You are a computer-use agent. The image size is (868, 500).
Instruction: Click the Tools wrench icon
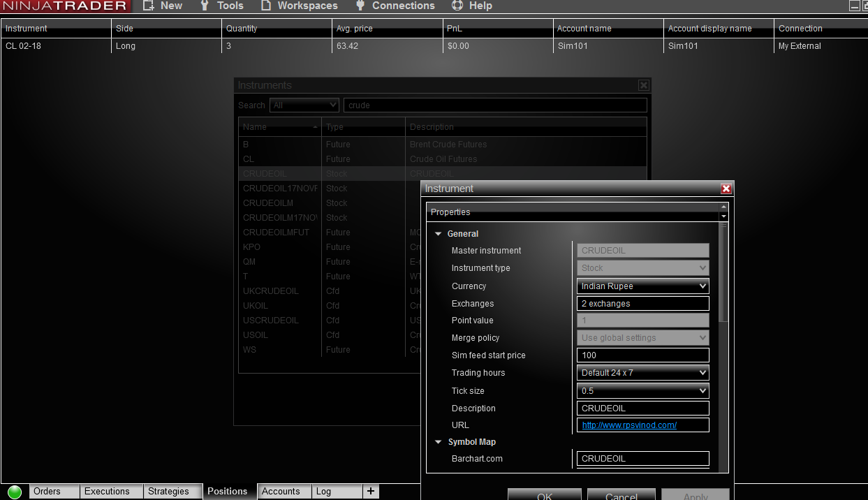pos(205,6)
